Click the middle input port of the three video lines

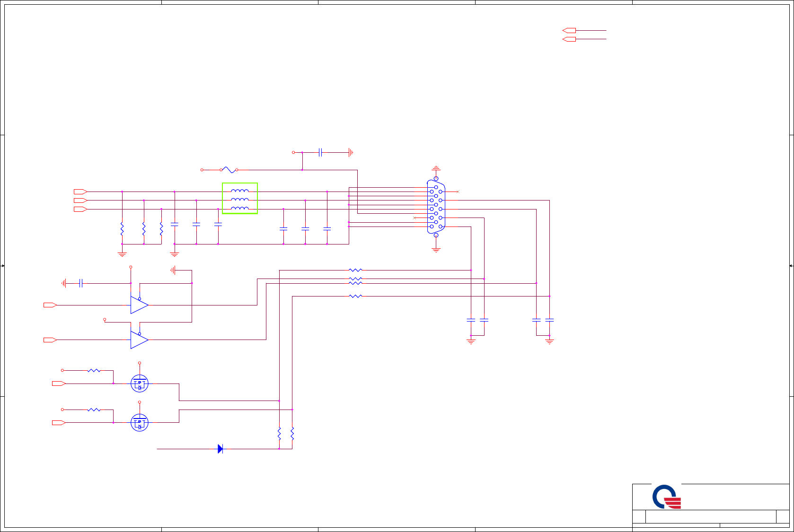point(80,201)
